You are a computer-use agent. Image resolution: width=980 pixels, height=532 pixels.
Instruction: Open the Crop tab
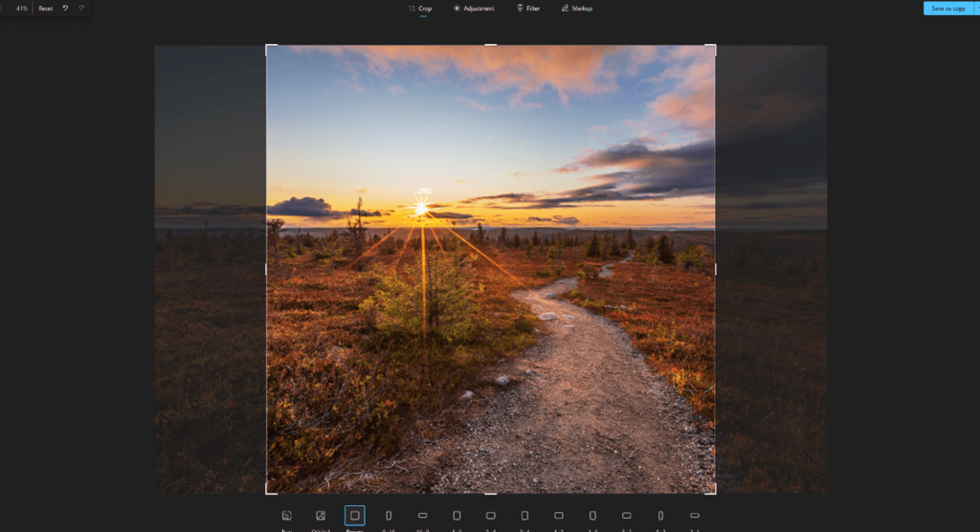coord(420,8)
